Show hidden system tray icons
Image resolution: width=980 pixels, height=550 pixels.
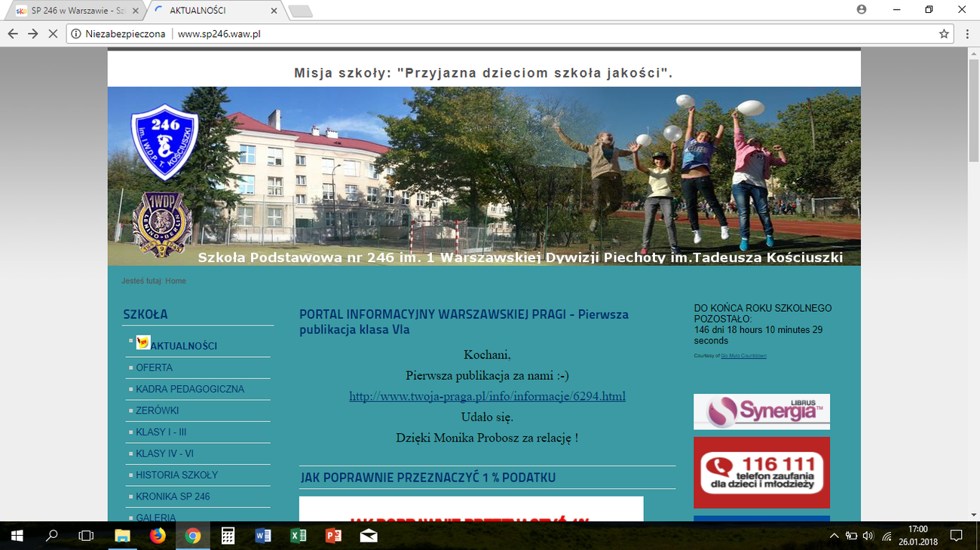pyautogui.click(x=834, y=536)
